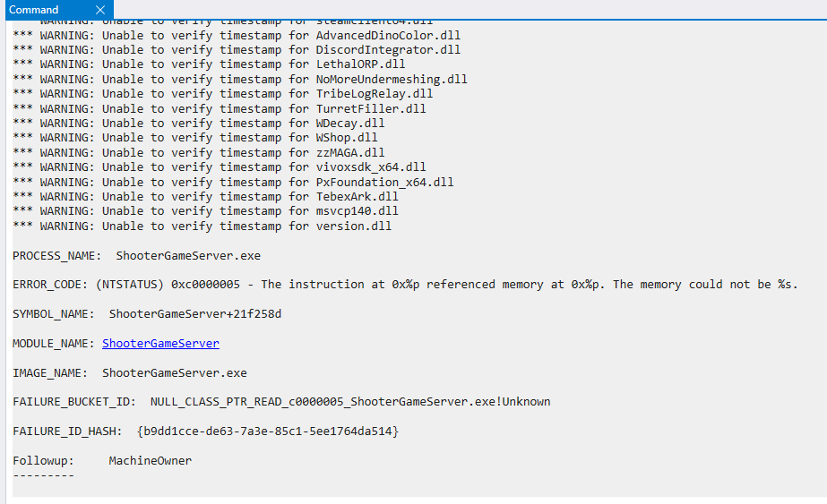Close the Command tab with the X
Viewport: 827px width, 504px height.
[x=99, y=10]
